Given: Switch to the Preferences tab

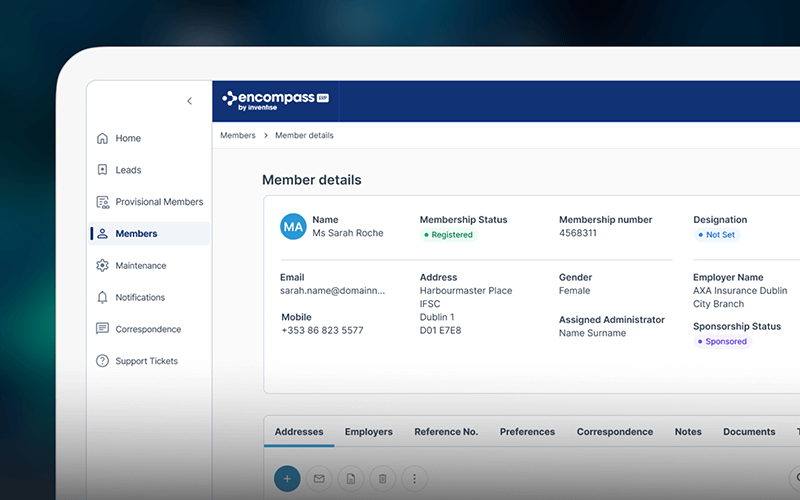Looking at the screenshot, I should pyautogui.click(x=527, y=432).
